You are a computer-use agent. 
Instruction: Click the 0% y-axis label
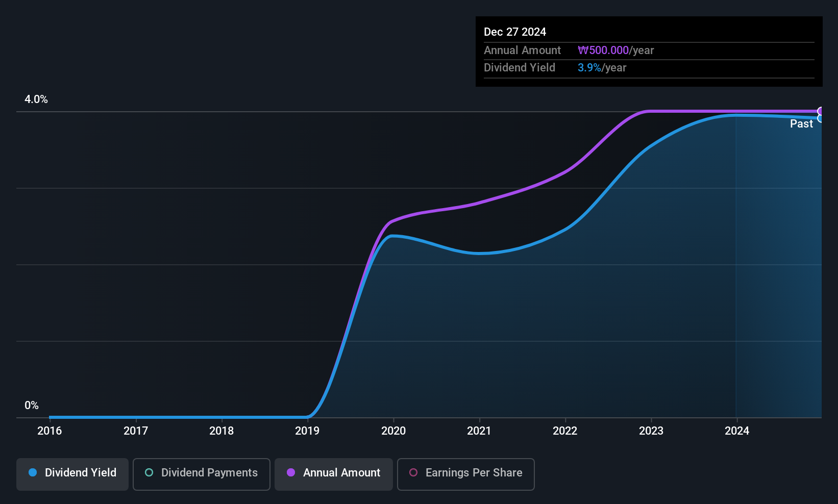(32, 406)
